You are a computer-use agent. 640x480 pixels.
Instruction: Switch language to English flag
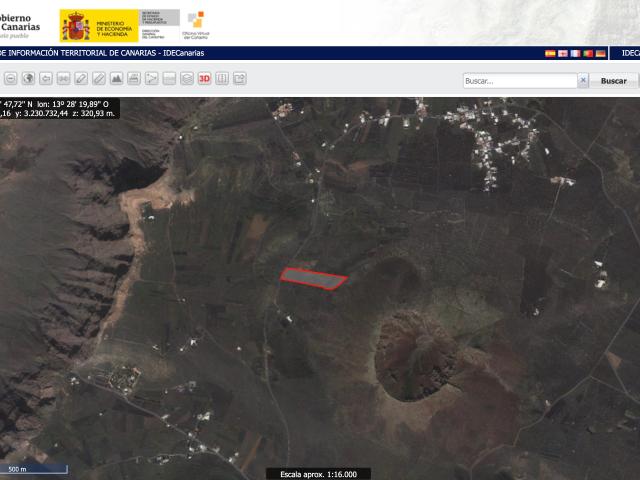point(563,53)
